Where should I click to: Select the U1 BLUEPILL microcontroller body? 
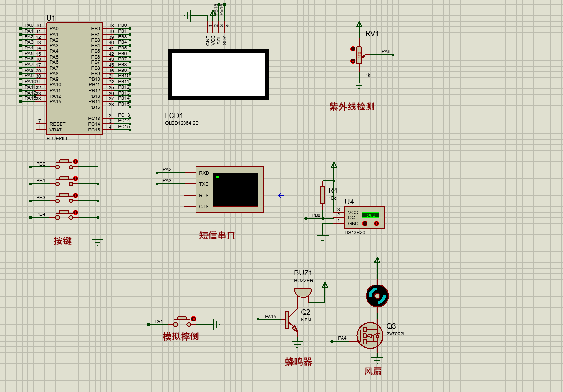tap(74, 79)
